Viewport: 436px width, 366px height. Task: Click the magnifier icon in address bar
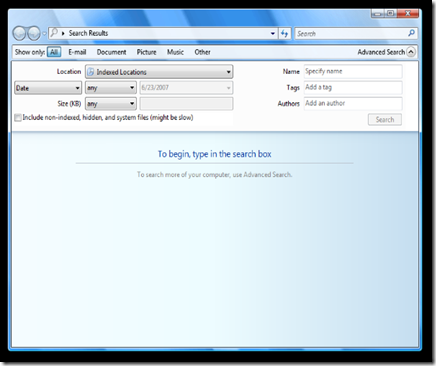pyautogui.click(x=54, y=33)
